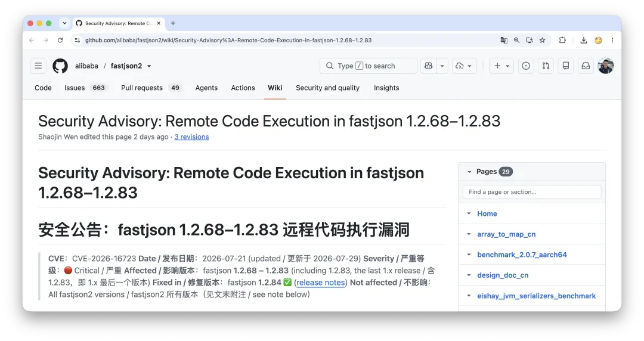The width and height of the screenshot is (644, 341).
Task: Expand the eishay_jvm_serializers_benchmark entry arrow
Action: click(469, 296)
